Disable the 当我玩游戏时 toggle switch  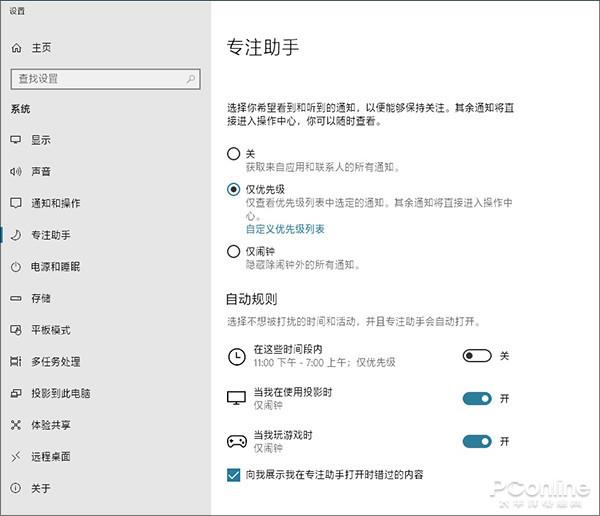click(x=477, y=441)
